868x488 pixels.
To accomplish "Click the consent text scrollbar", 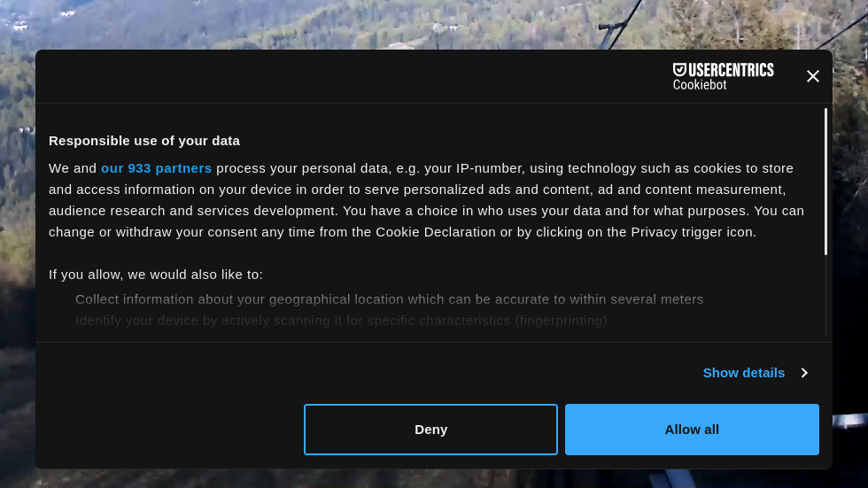I will (x=825, y=182).
